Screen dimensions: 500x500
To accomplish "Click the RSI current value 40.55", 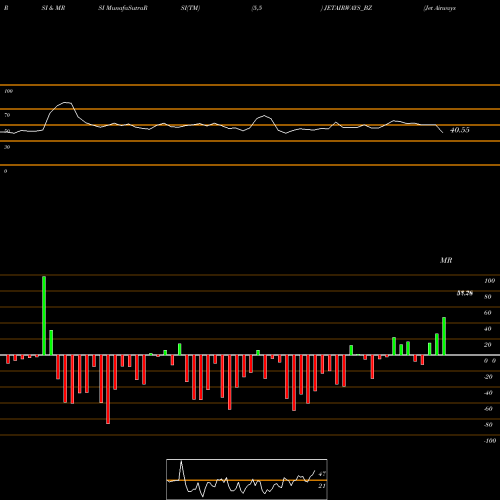I will (460, 130).
